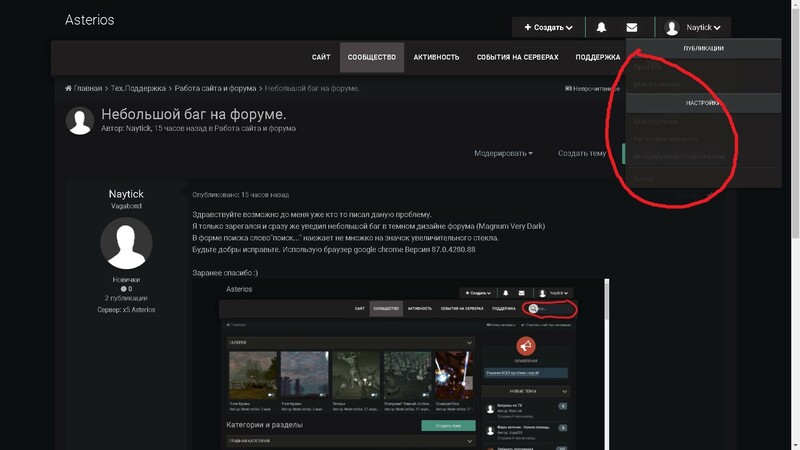Click the unread content icon
The width and height of the screenshot is (800, 450).
tap(569, 89)
